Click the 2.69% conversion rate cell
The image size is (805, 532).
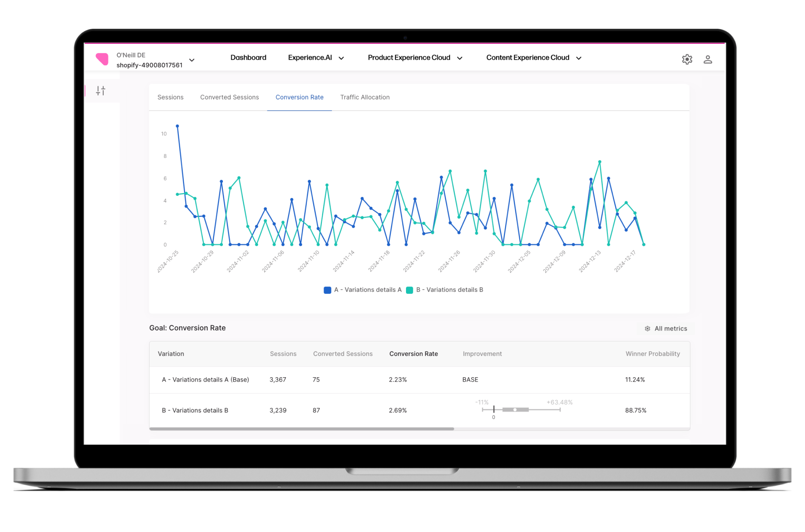click(398, 410)
